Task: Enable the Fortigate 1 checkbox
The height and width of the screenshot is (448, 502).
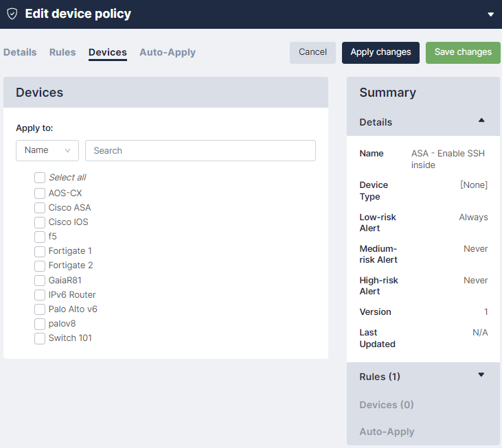Action: pos(40,251)
